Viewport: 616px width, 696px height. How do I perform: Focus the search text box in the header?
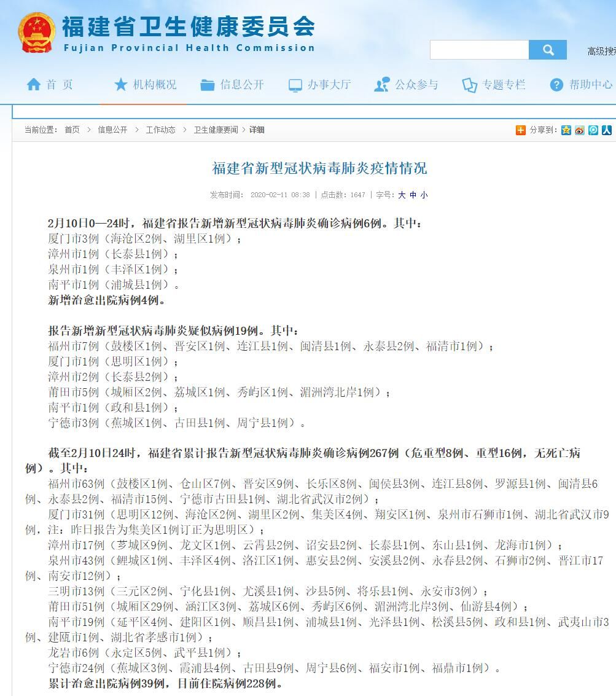[479, 50]
